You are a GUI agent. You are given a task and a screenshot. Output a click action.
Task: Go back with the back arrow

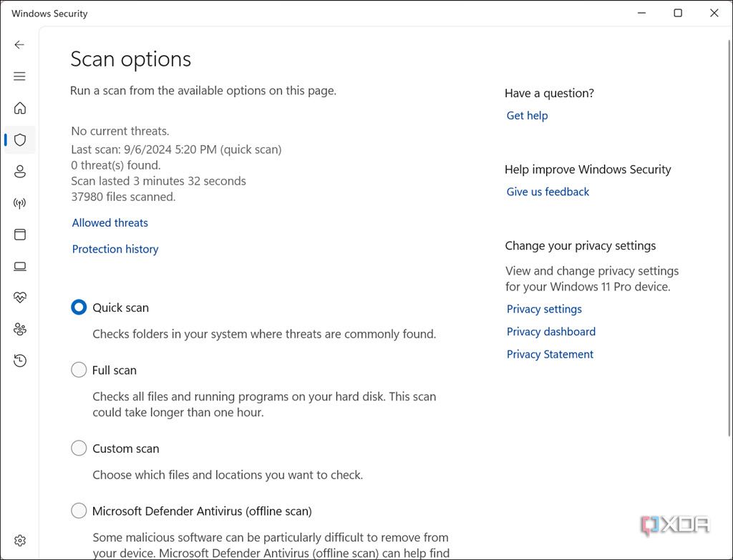click(19, 45)
